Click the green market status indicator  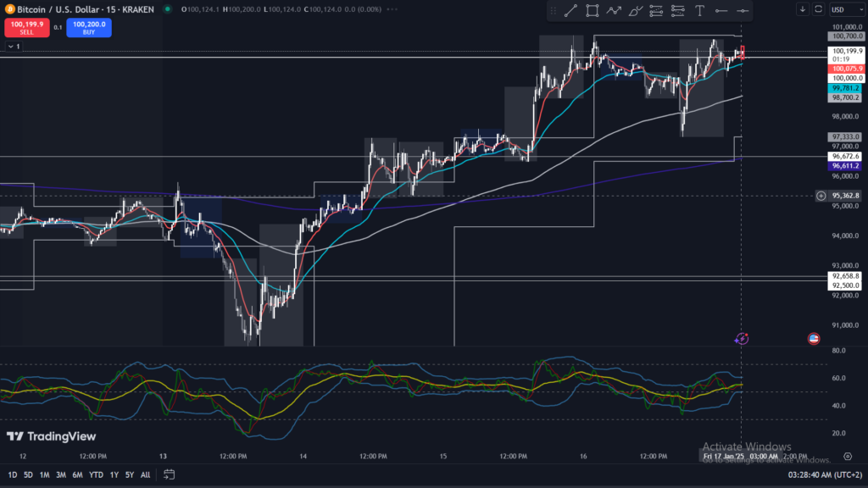pos(168,9)
